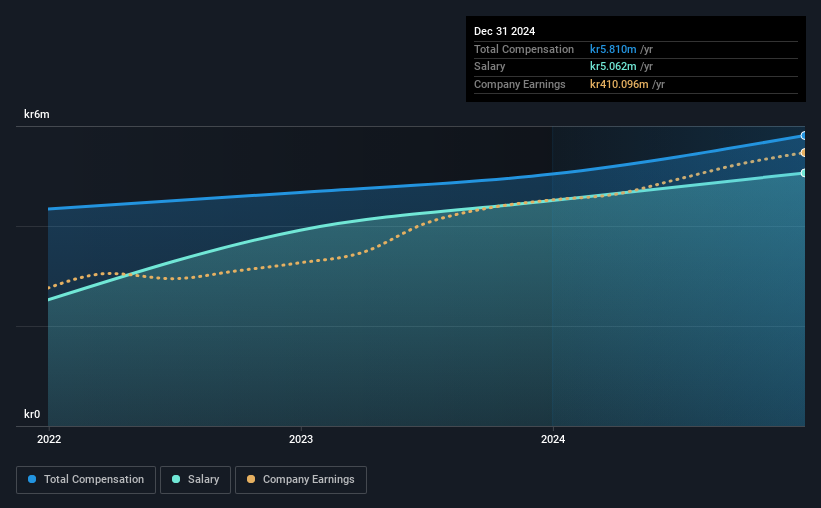
Task: Click the 2022 x-axis label
Action: pyautogui.click(x=49, y=439)
